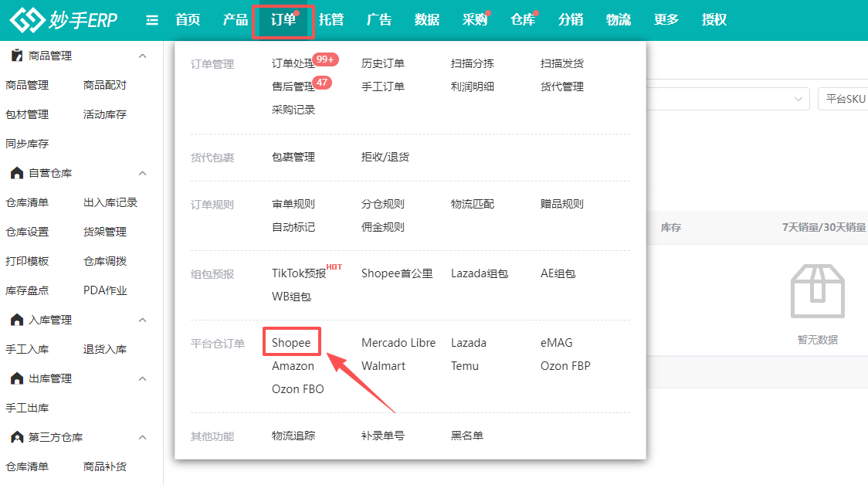This screenshot has width=868, height=485.
Task: Open 佣金规则 under 订单规则
Action: click(x=383, y=228)
